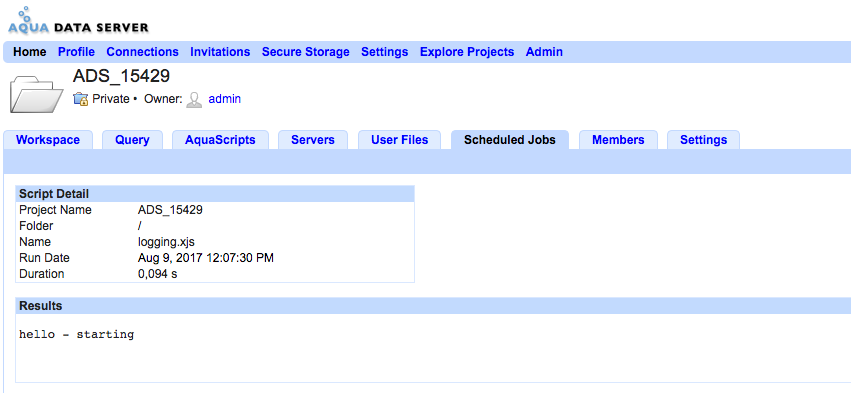Click the Folder value slash
The width and height of the screenshot is (851, 393).
[x=140, y=226]
